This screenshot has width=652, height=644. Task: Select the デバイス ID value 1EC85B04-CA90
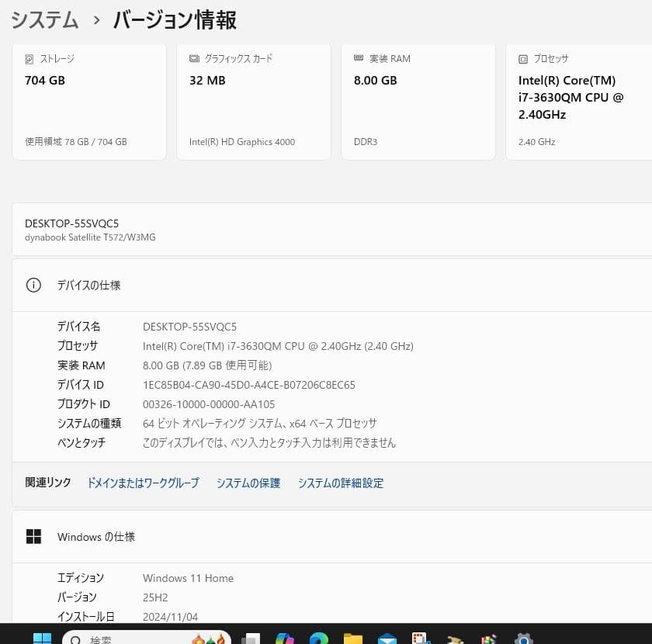coord(249,385)
